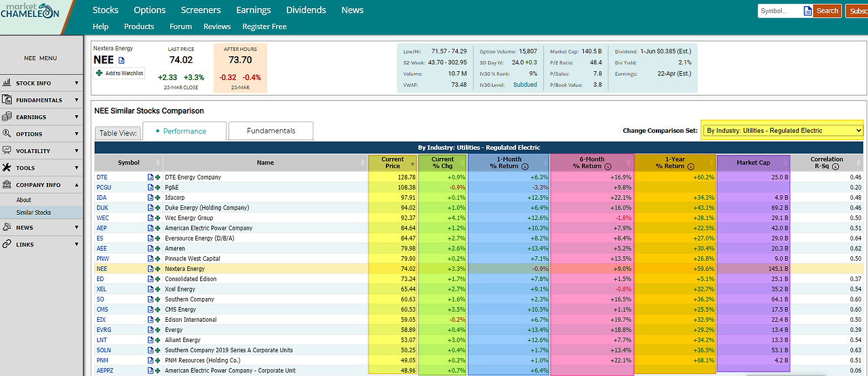Viewport: 868px width, 376px height.
Task: Expand the Volatility sidebar section
Action: [41, 151]
